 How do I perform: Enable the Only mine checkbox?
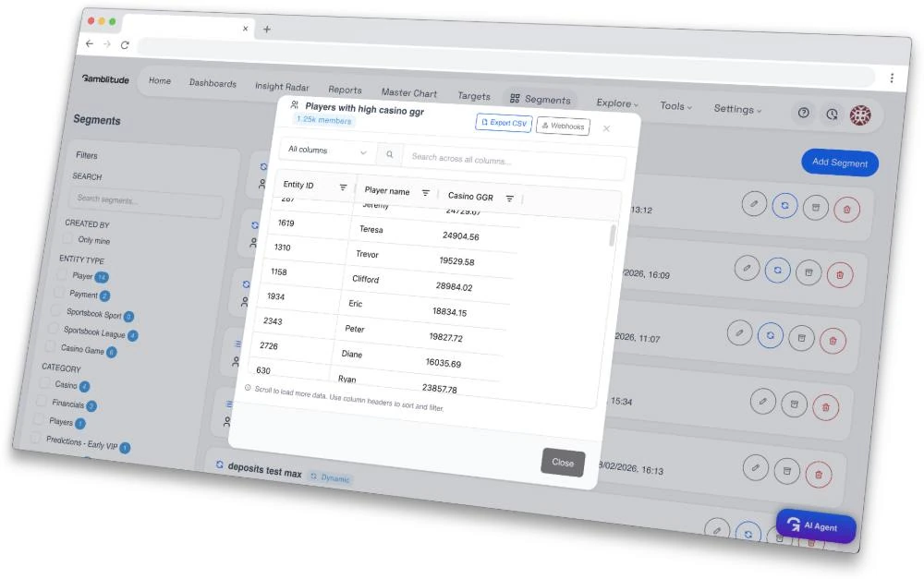coord(67,238)
